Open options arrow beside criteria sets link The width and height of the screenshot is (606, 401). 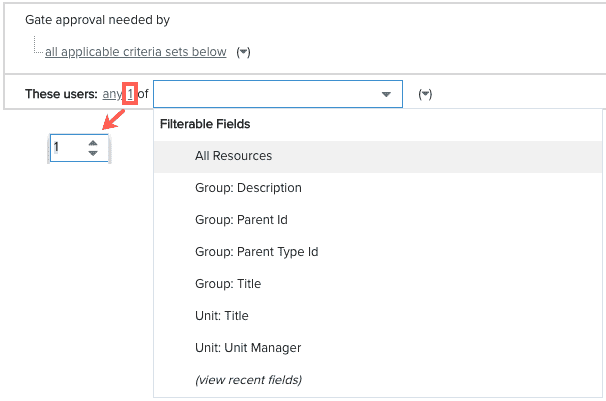pyautogui.click(x=243, y=52)
